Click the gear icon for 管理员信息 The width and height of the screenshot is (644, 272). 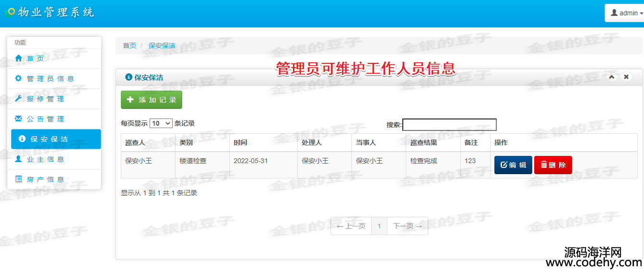point(19,79)
